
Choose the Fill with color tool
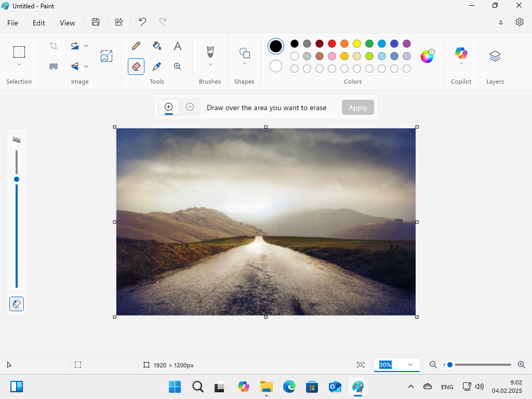156,46
